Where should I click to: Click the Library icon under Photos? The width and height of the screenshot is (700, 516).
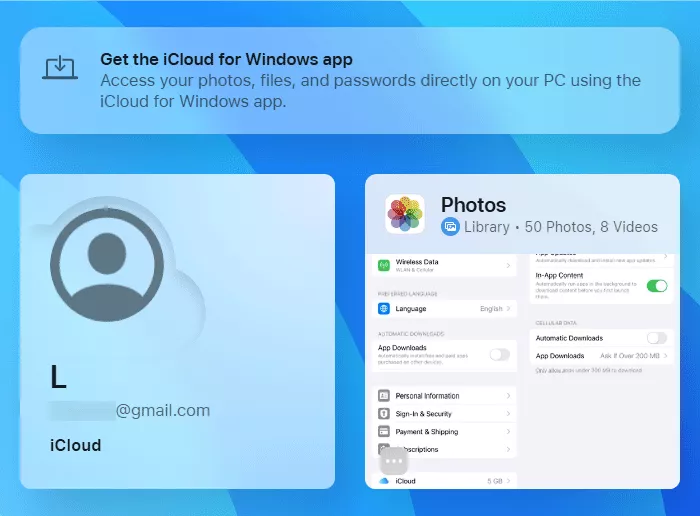pyautogui.click(x=450, y=227)
